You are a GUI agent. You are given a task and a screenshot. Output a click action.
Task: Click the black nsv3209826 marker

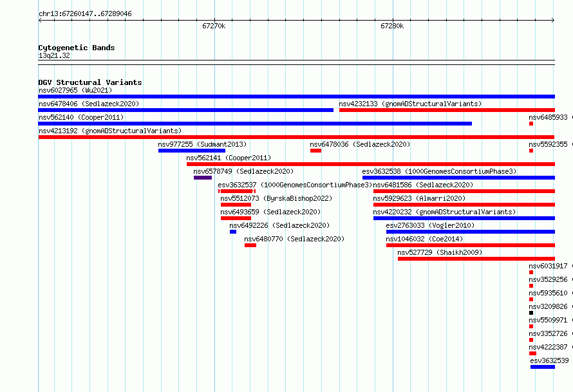pos(531,313)
